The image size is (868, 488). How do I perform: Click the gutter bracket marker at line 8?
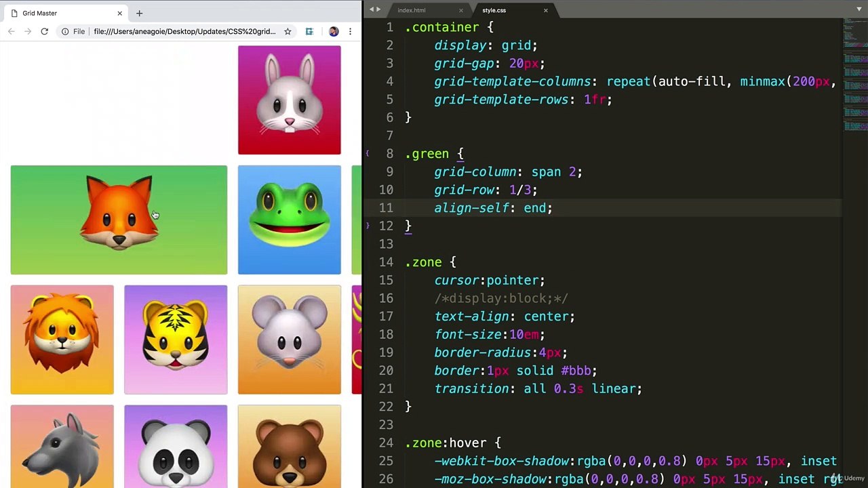pos(368,153)
